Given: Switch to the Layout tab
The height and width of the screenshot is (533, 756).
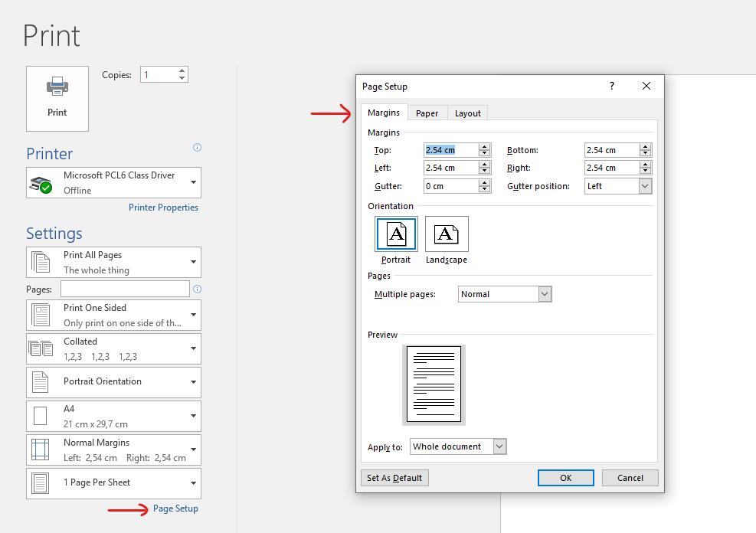Looking at the screenshot, I should coord(467,113).
